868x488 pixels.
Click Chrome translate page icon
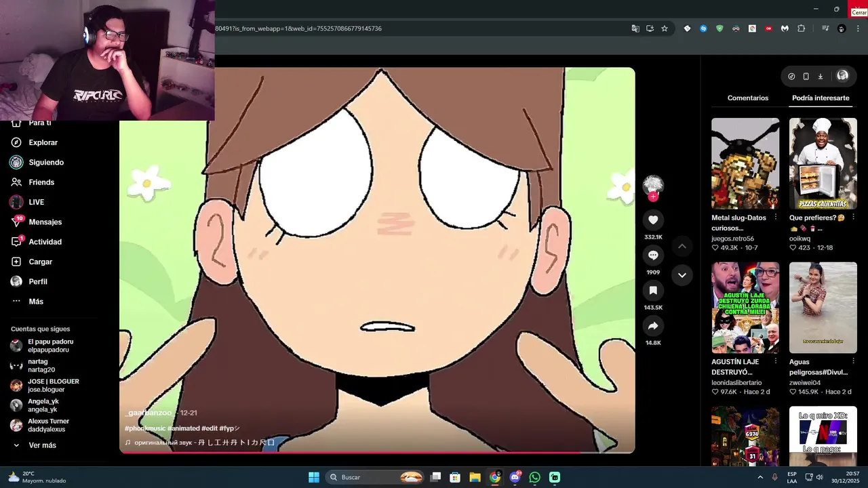635,28
